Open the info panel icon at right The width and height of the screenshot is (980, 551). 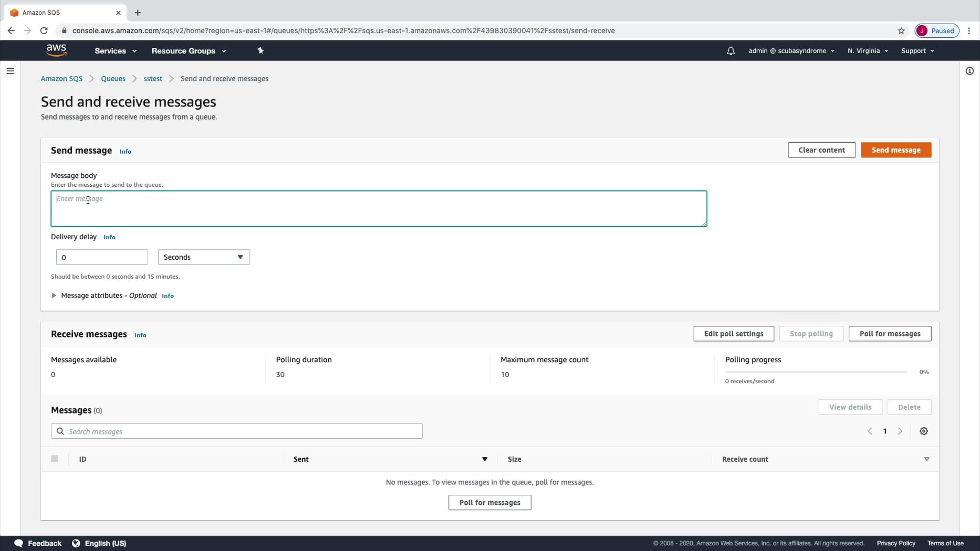(x=969, y=71)
